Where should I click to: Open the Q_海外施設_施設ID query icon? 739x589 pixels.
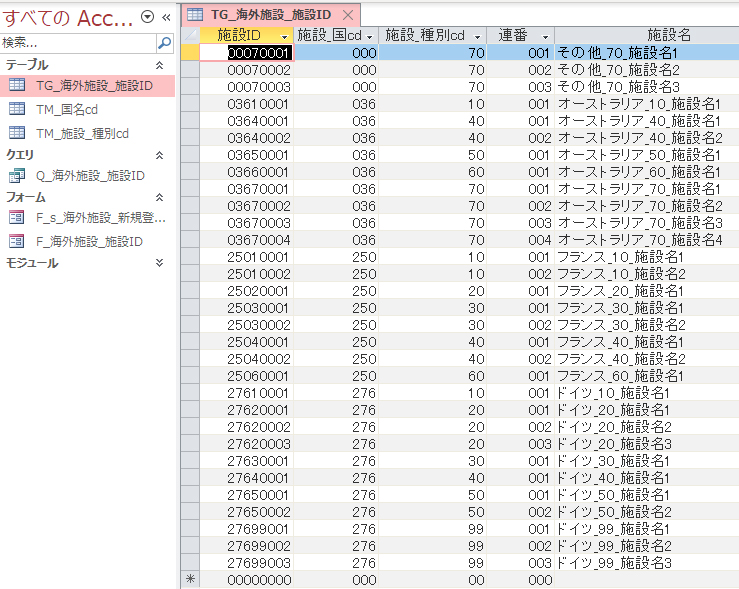[17, 176]
